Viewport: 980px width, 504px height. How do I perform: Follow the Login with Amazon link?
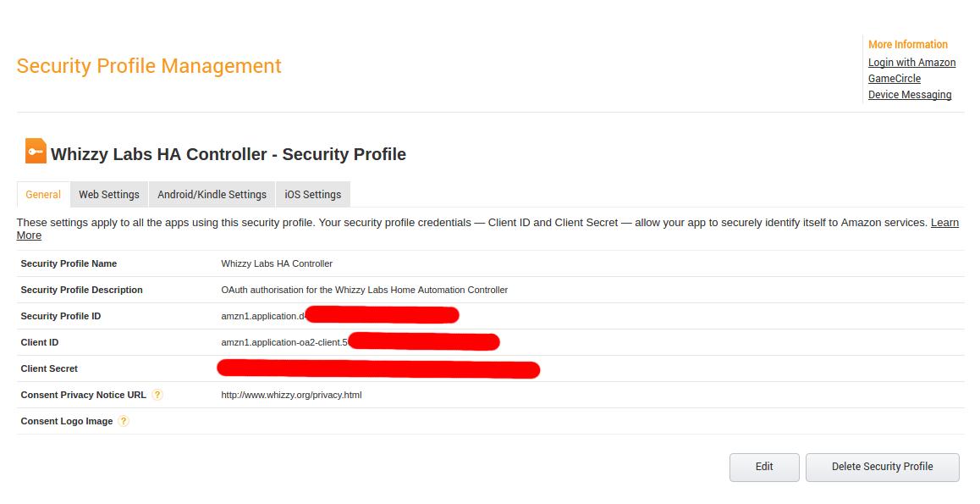tap(912, 63)
